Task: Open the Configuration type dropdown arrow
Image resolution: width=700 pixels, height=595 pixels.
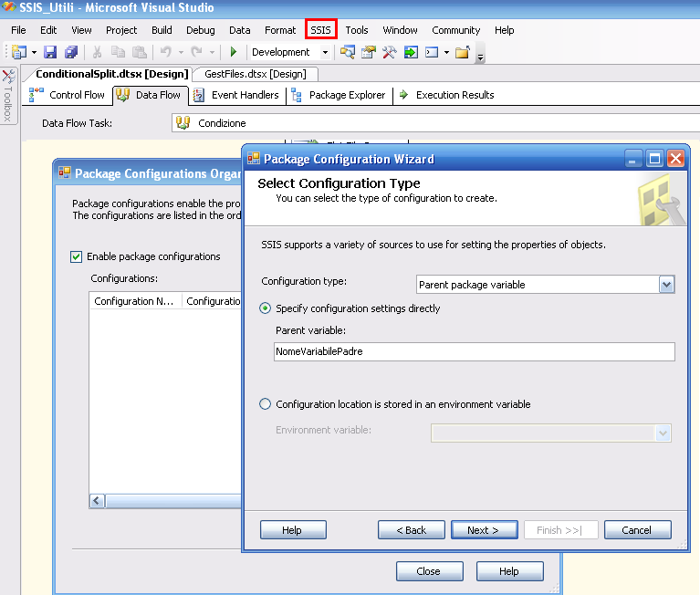Action: pos(666,285)
